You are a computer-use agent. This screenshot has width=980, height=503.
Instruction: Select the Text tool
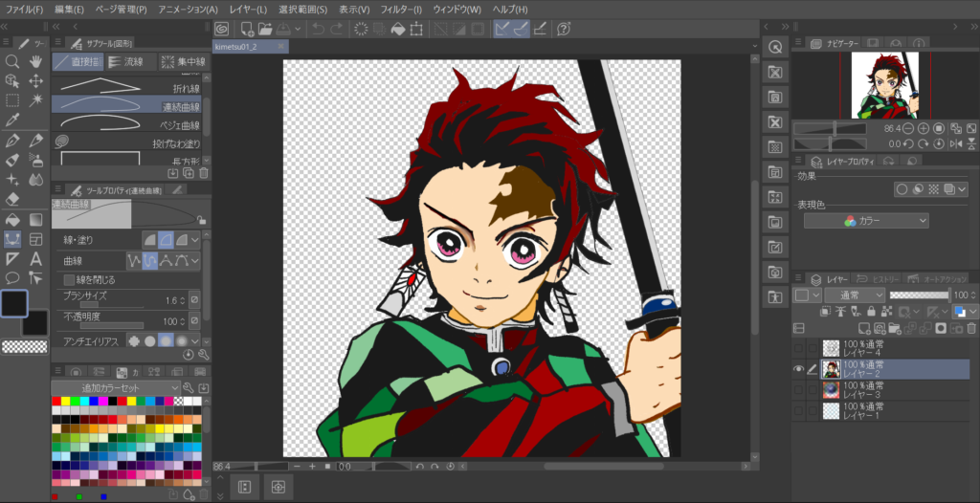click(x=35, y=259)
